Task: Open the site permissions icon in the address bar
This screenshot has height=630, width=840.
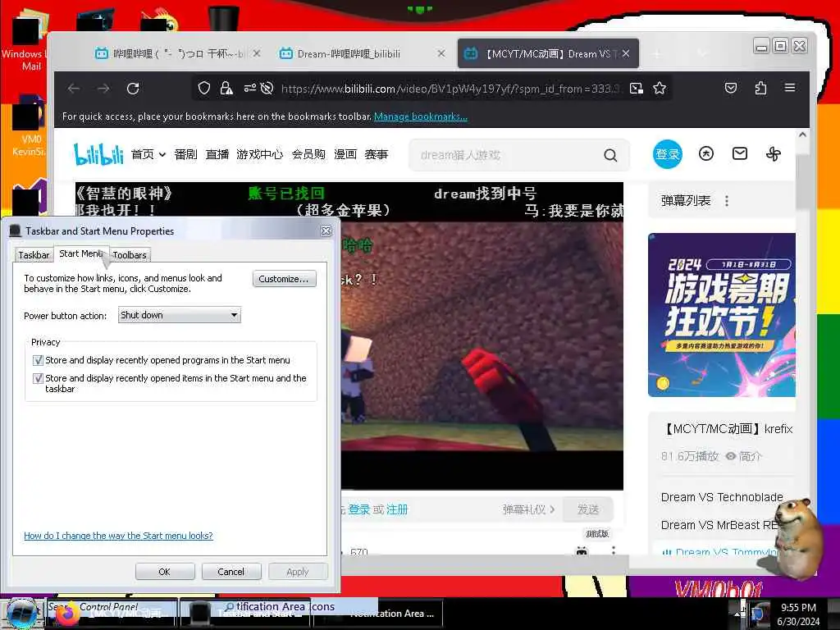Action: pos(249,88)
